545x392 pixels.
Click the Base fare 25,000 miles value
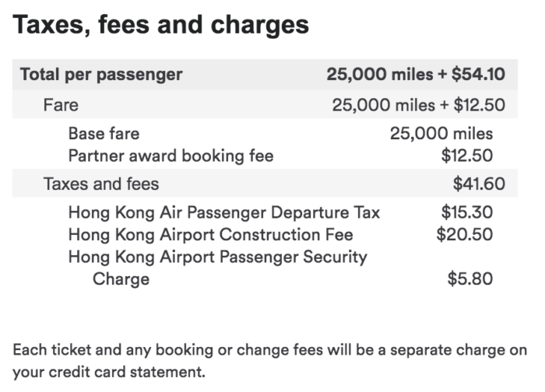point(441,134)
